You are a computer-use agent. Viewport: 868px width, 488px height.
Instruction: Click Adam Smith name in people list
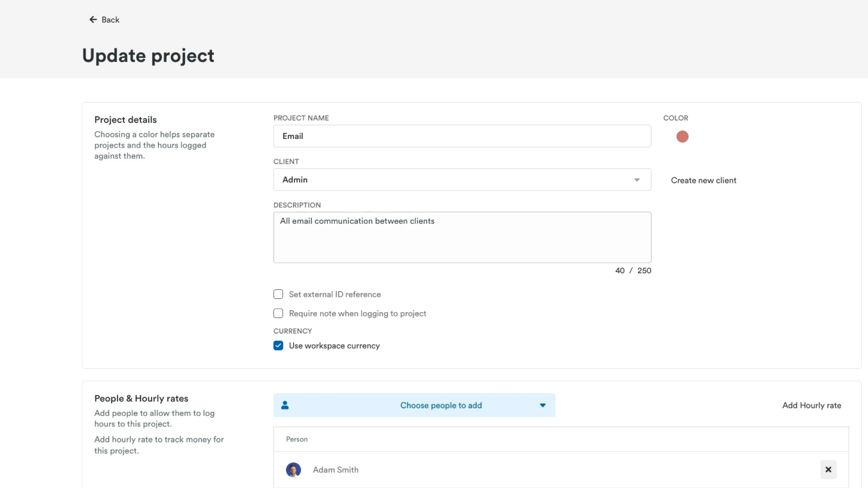(x=336, y=470)
